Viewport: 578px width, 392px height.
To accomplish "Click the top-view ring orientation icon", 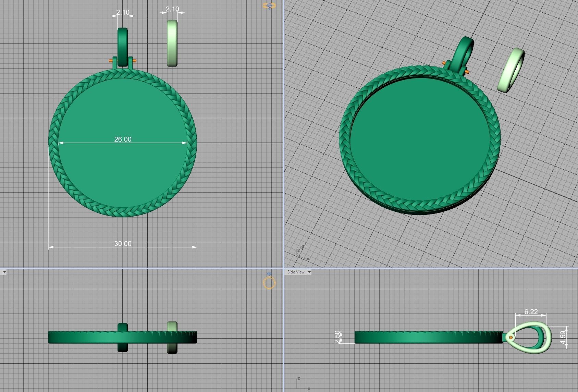I will 269,5.
